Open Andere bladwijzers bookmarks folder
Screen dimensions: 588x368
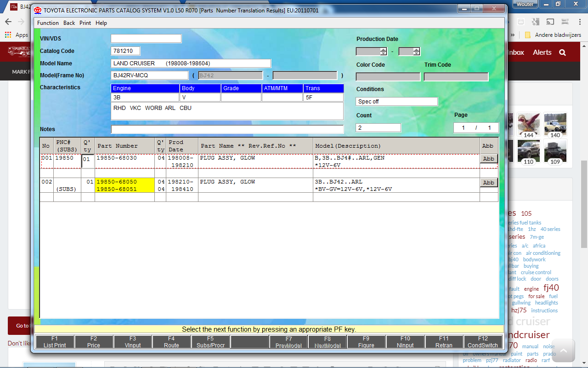click(553, 35)
